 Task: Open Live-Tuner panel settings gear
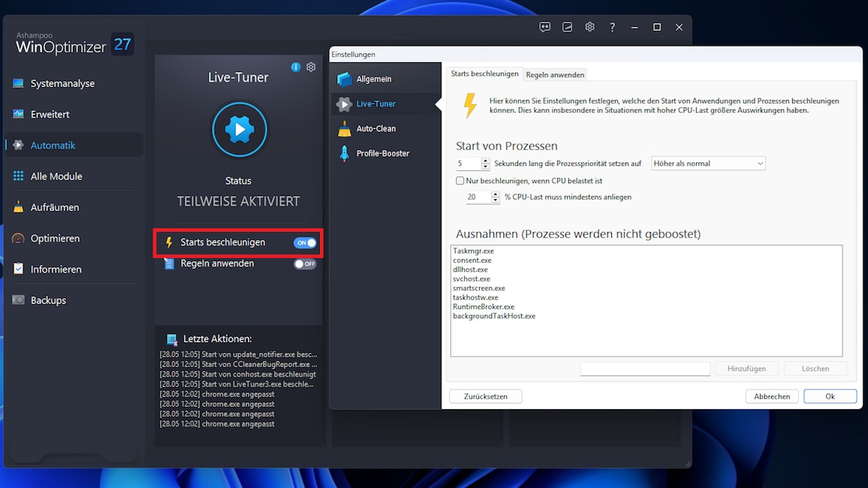tap(311, 67)
